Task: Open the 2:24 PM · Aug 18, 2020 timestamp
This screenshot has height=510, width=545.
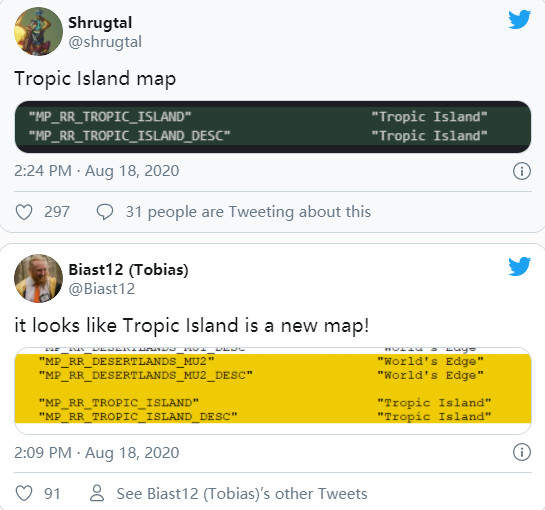Action: [x=97, y=171]
